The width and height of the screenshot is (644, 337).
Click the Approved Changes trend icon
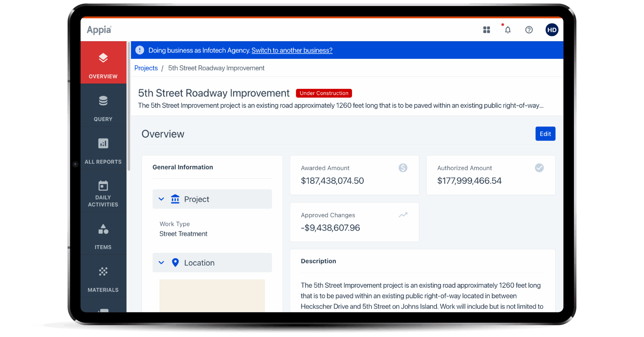[x=403, y=215]
